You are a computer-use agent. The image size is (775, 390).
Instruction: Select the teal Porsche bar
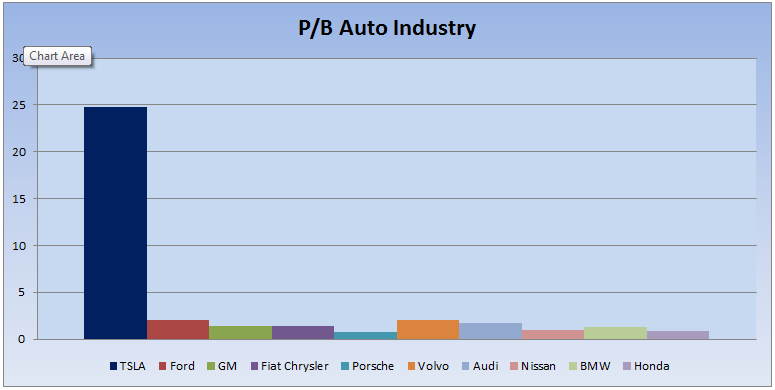pyautogui.click(x=365, y=336)
